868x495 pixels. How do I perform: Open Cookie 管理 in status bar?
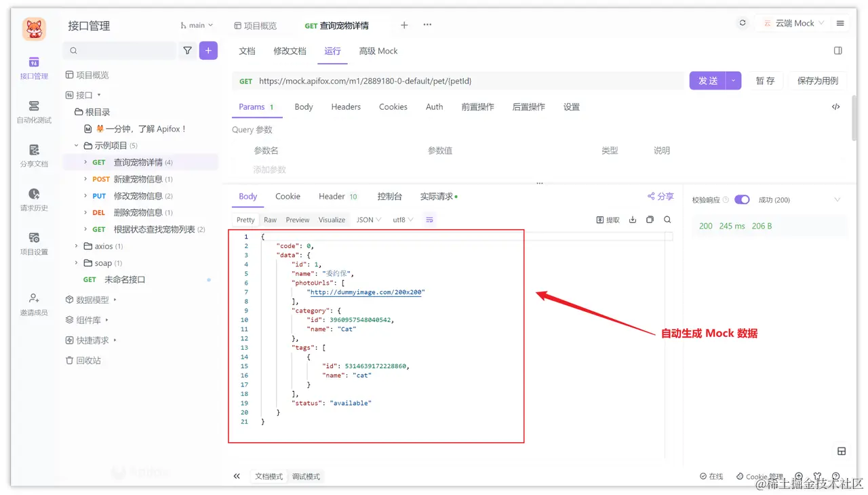pyautogui.click(x=759, y=477)
